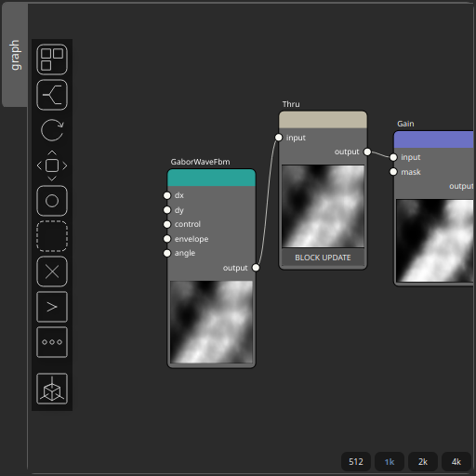This screenshot has width=476, height=476.
Task: Click the circle icon in the sidebar
Action: pyautogui.click(x=52, y=201)
